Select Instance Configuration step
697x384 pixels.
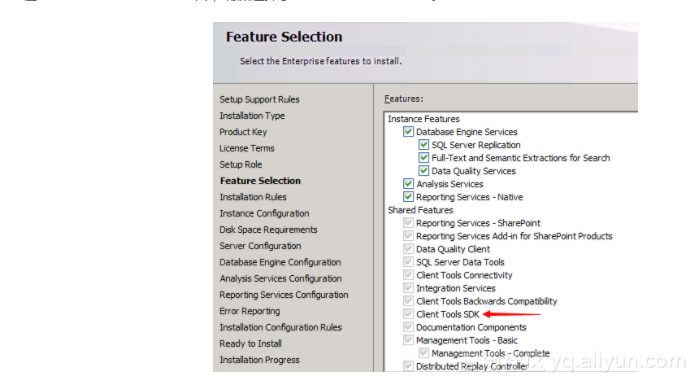click(x=264, y=213)
